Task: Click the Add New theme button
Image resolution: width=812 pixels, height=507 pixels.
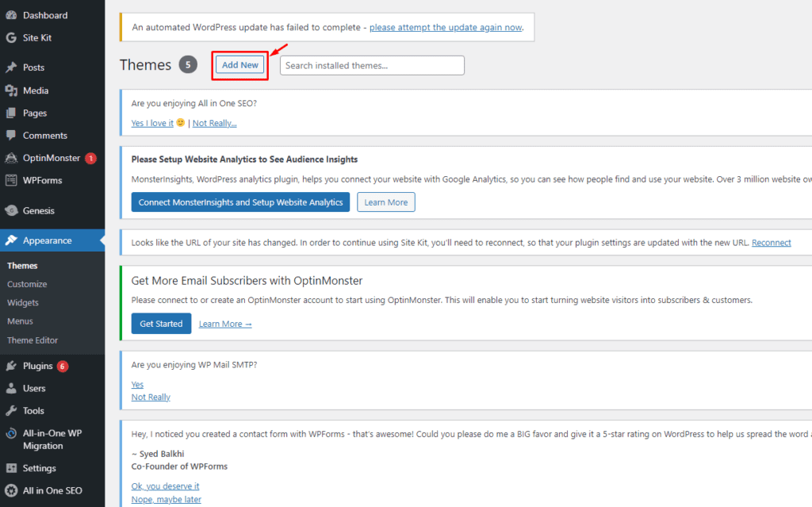Action: pos(239,65)
